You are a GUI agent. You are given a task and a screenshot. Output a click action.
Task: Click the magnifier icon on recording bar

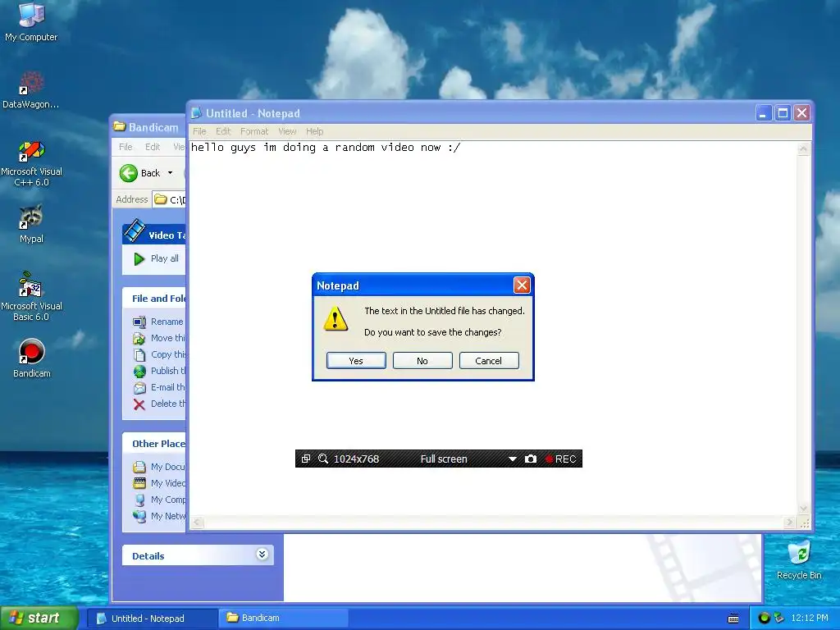(323, 459)
